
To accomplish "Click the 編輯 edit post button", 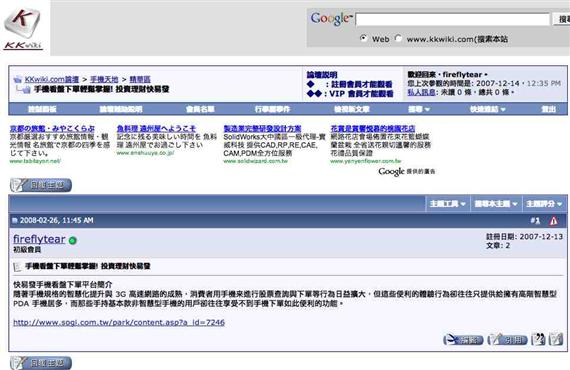I will (x=463, y=340).
